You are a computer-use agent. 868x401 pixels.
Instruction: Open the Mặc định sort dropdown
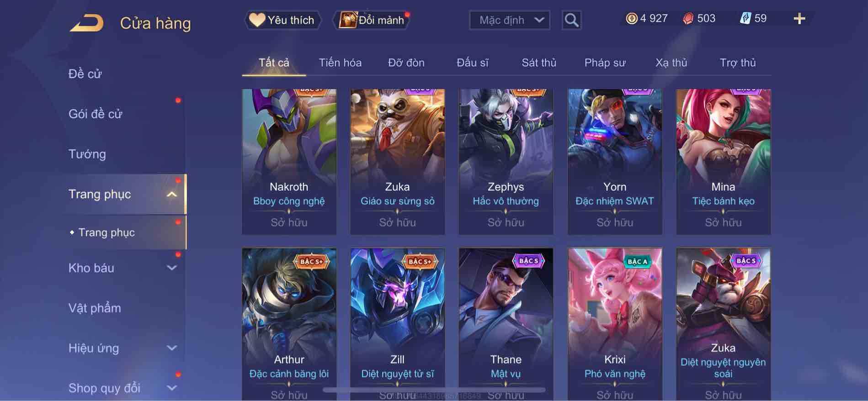click(x=510, y=20)
